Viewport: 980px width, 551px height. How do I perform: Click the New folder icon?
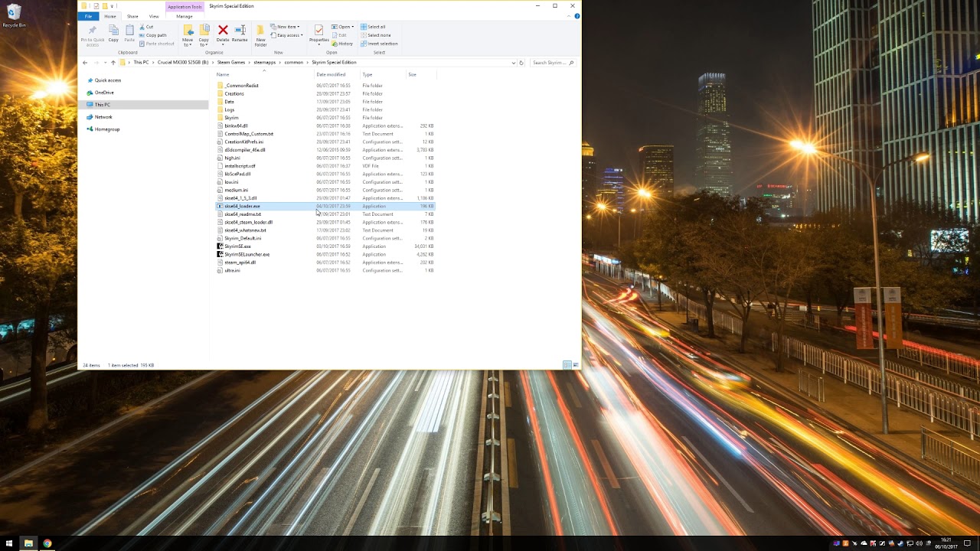click(x=260, y=30)
